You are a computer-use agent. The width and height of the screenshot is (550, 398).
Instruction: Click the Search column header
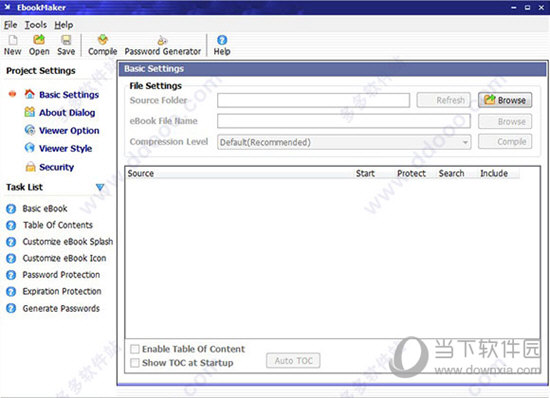click(x=451, y=173)
